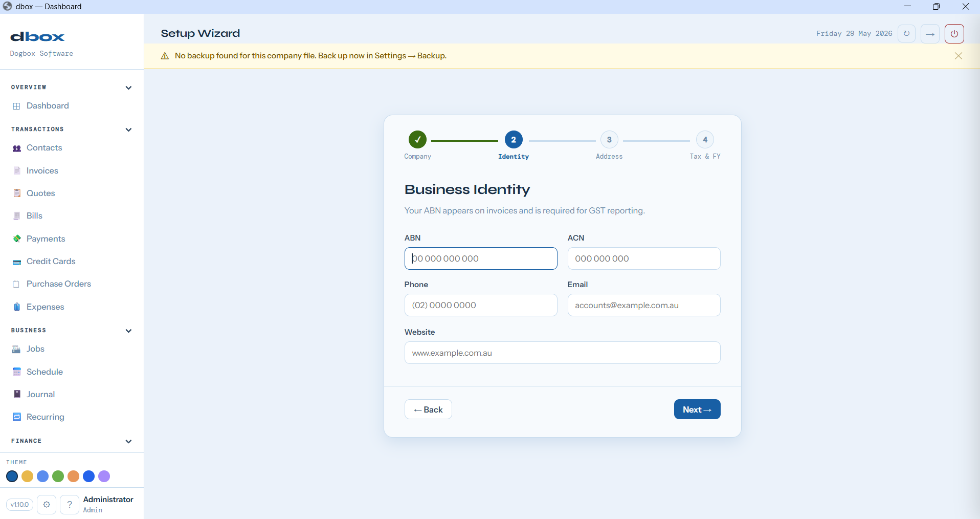Select the dark blue theme swatch
980x519 pixels.
[x=12, y=477]
